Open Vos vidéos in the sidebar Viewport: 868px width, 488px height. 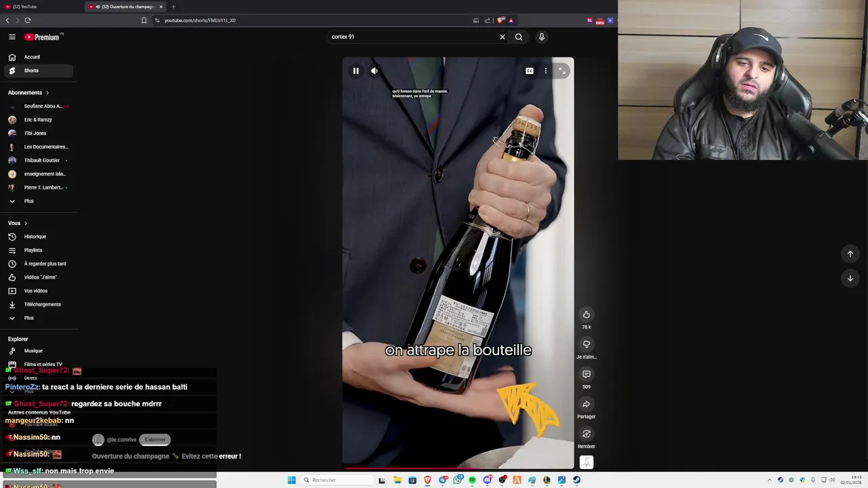[39, 291]
